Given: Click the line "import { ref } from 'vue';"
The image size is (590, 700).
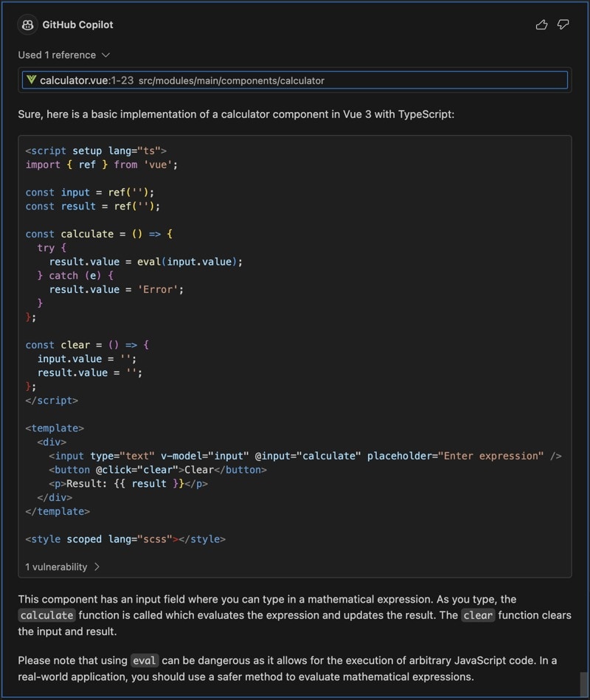Looking at the screenshot, I should tap(101, 164).
